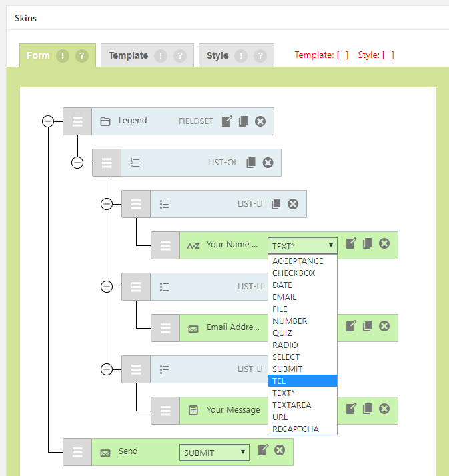449x476 pixels.
Task: Click the red Template: [ ] indicator
Action: (321, 55)
